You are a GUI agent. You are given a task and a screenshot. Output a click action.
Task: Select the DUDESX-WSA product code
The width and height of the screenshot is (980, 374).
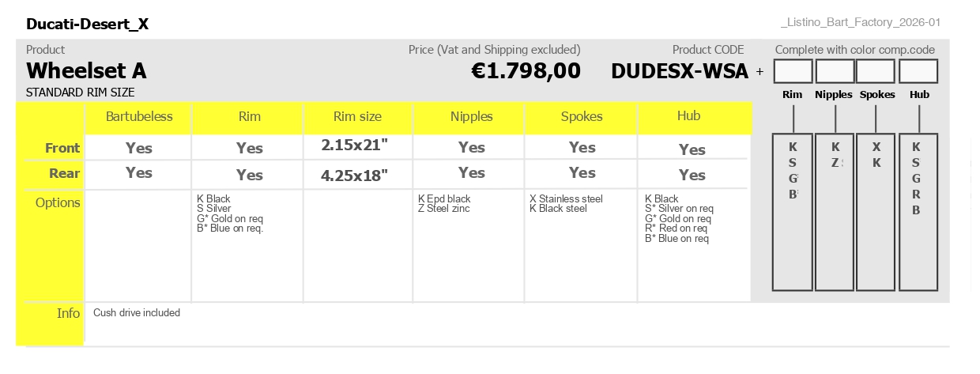680,71
